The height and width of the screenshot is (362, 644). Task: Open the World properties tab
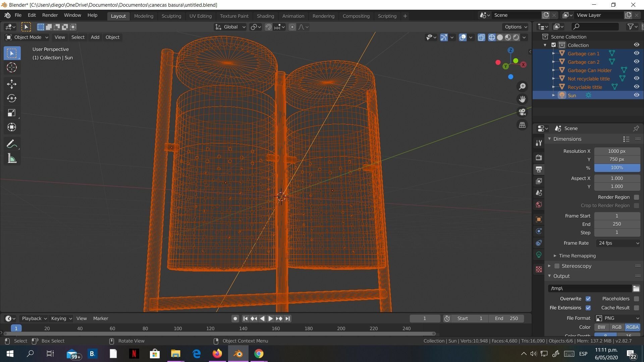[x=539, y=205]
